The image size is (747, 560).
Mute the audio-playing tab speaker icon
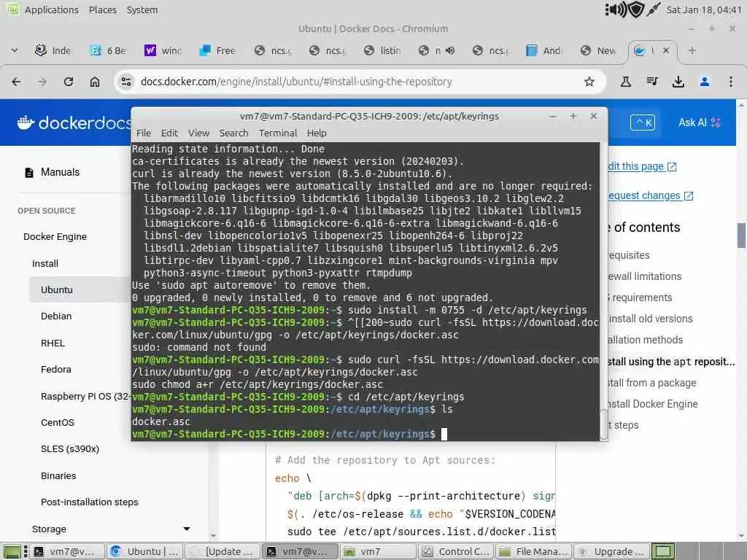tap(450, 50)
